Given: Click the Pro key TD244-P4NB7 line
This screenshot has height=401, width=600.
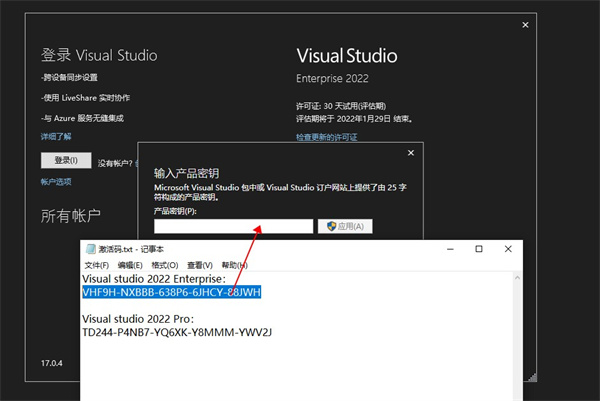Looking at the screenshot, I should tap(177, 332).
